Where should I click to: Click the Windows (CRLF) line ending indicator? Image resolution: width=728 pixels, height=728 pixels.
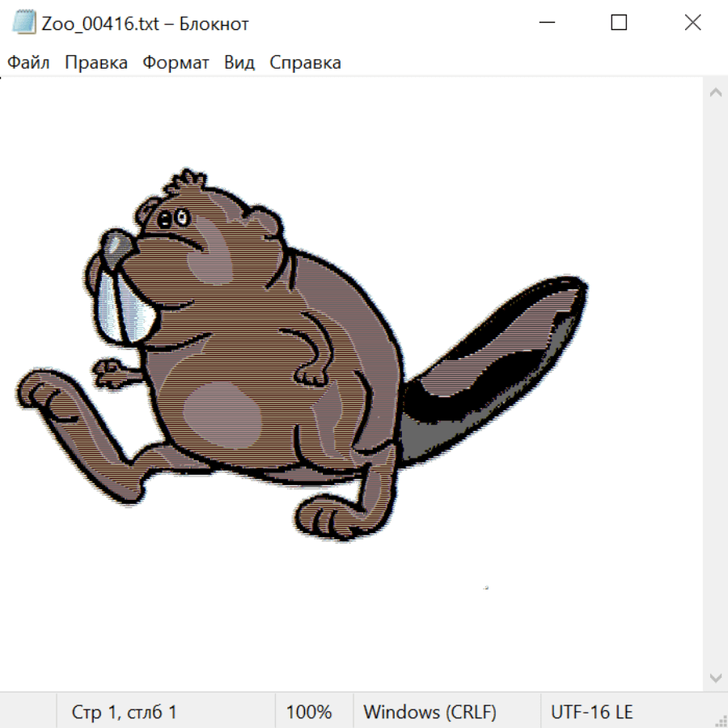(x=430, y=712)
